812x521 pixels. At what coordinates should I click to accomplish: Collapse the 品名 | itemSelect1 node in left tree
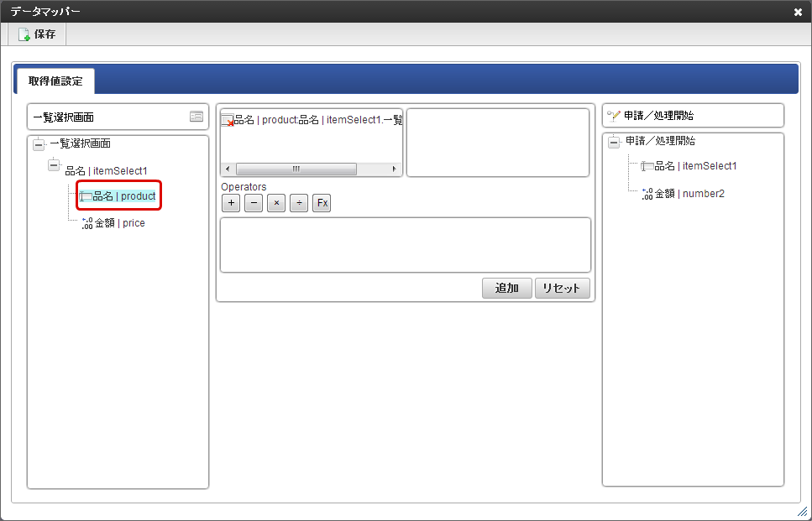coord(54,165)
